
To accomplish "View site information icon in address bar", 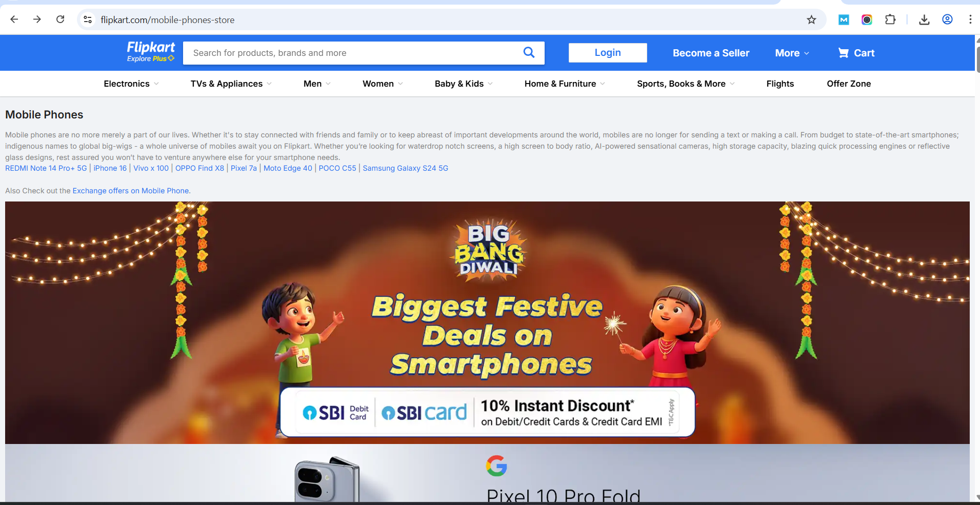I will (88, 19).
